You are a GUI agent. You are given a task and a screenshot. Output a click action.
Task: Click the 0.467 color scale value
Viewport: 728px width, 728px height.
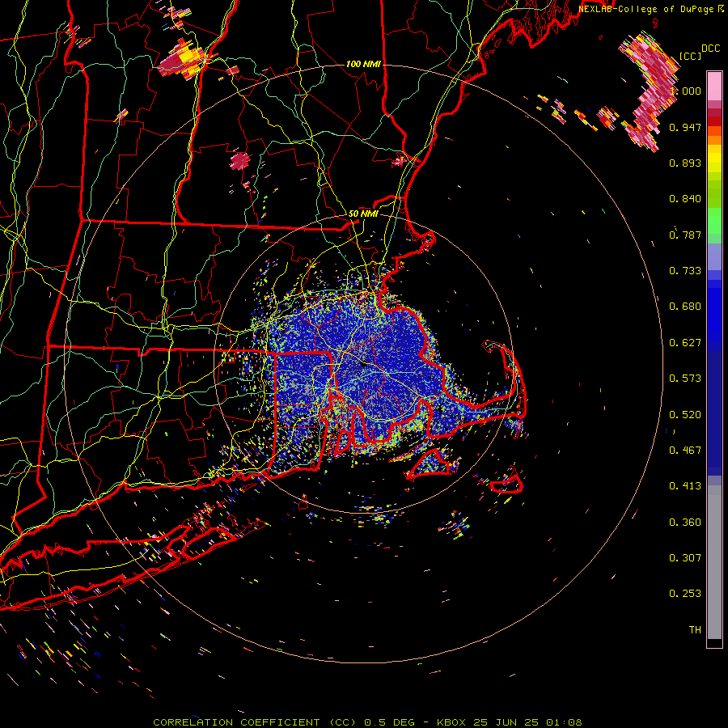click(x=685, y=451)
